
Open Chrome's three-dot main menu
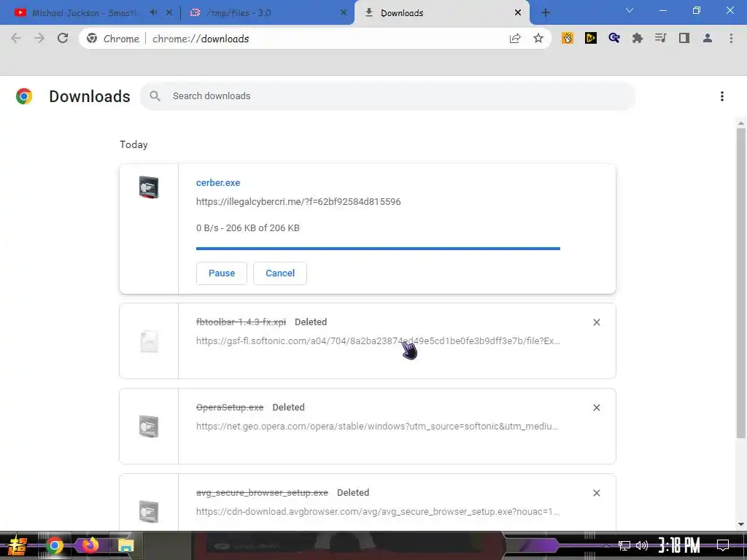[731, 38]
